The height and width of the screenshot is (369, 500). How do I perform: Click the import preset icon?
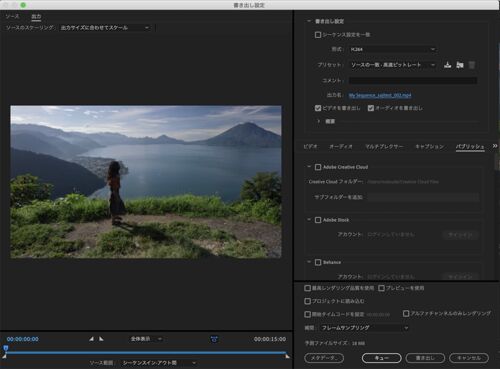[x=460, y=65]
